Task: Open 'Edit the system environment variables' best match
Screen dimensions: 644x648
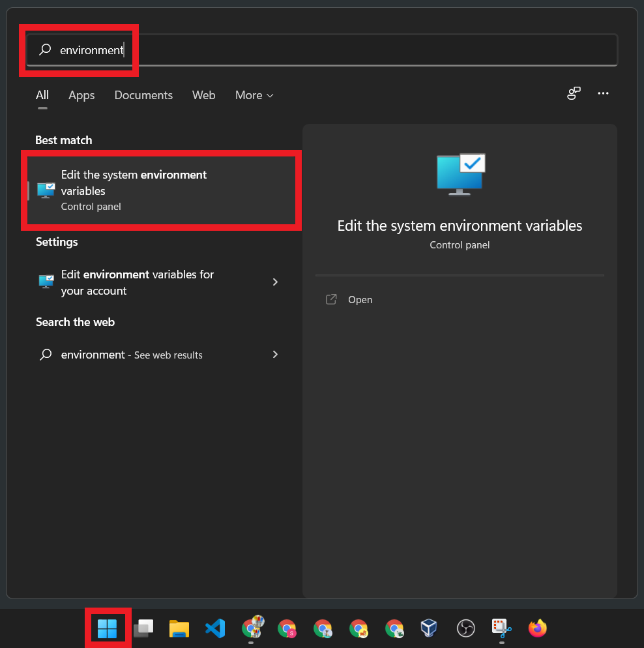Action: click(x=162, y=190)
